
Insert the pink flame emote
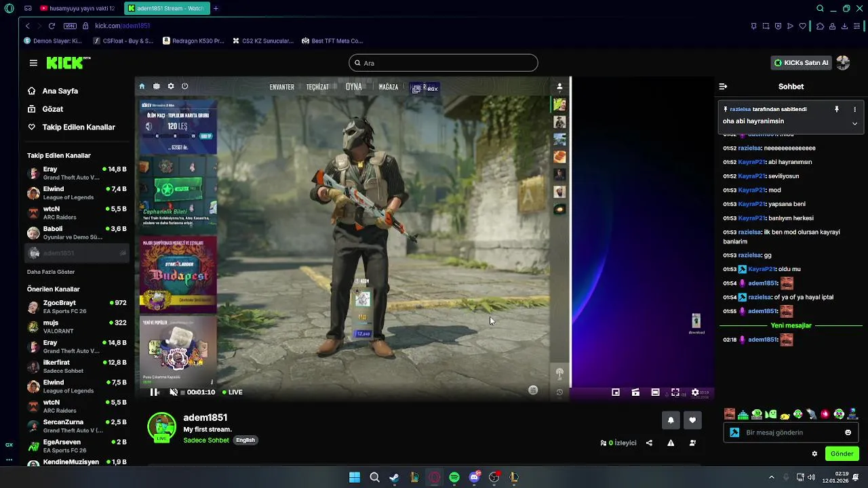pos(825,414)
